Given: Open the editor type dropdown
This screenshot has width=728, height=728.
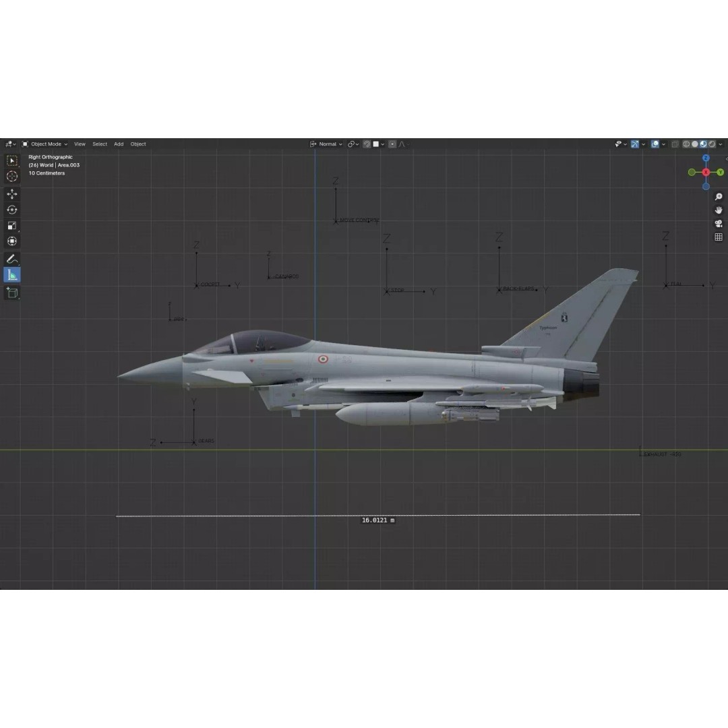Looking at the screenshot, I should (11, 144).
